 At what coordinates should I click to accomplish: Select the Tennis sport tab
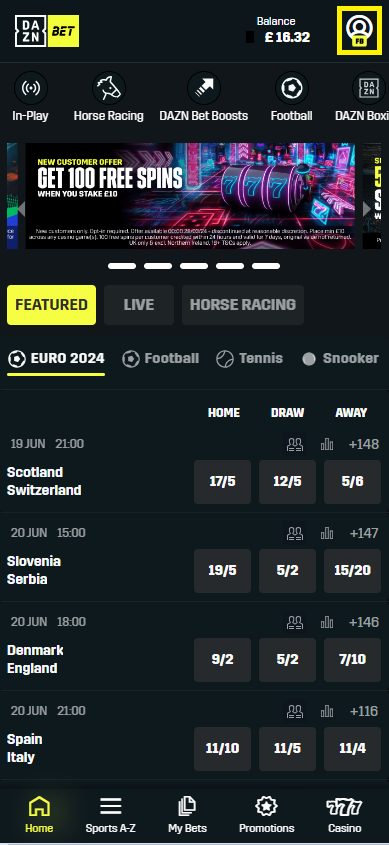point(249,358)
